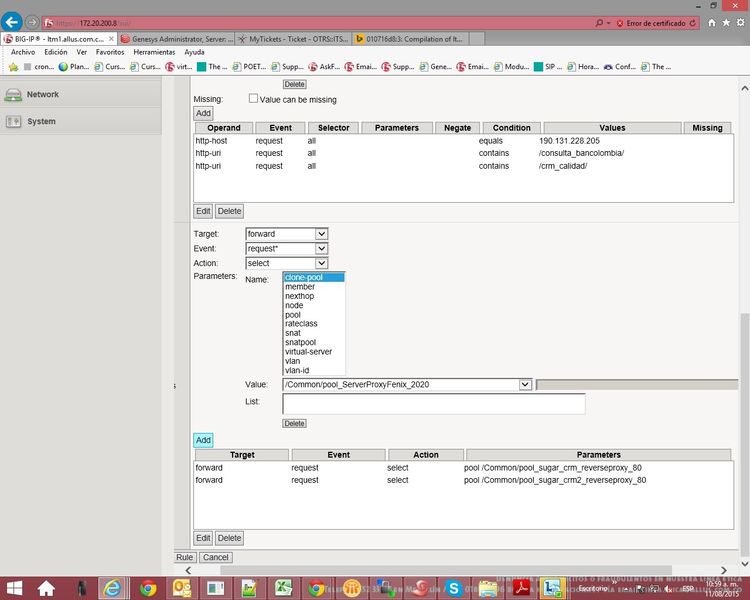Launch Skype from the taskbar
Image resolution: width=750 pixels, height=600 pixels.
click(x=454, y=588)
